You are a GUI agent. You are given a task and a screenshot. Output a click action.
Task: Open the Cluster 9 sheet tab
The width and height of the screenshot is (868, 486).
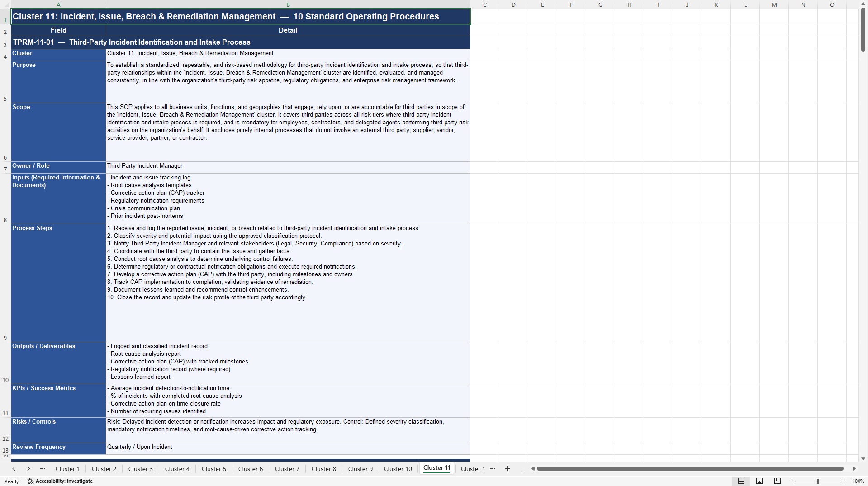(x=360, y=469)
